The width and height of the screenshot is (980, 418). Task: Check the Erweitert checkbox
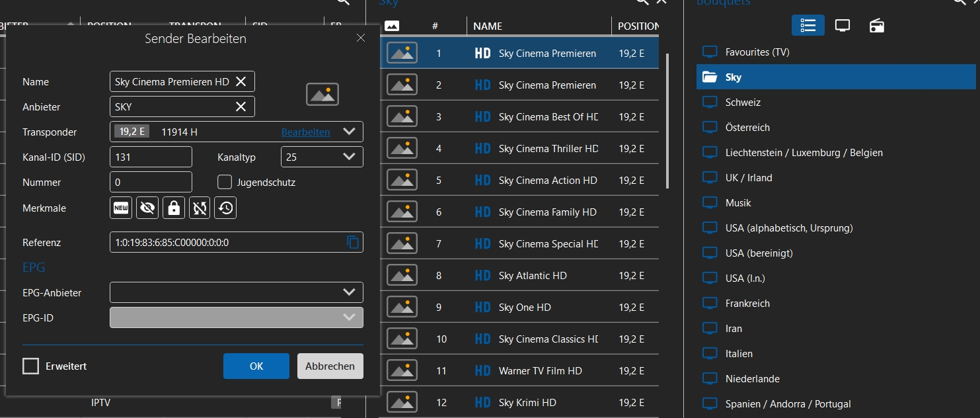[x=30, y=366]
